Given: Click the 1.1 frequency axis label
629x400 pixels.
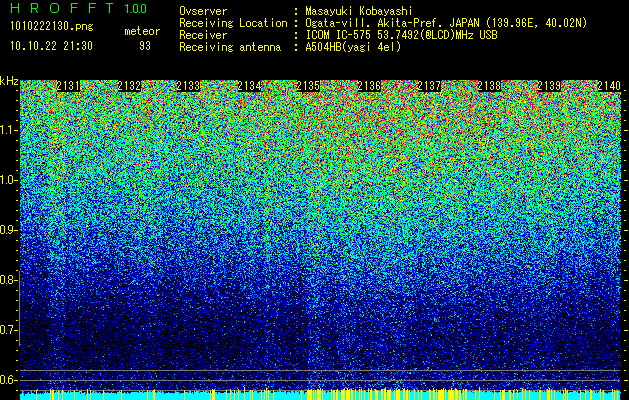Looking at the screenshot, I should (x=8, y=130).
